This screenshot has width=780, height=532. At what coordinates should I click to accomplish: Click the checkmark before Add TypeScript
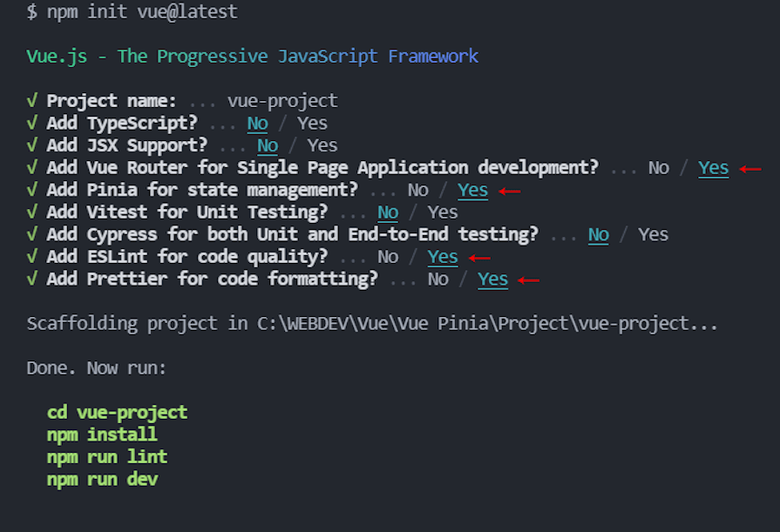(32, 123)
